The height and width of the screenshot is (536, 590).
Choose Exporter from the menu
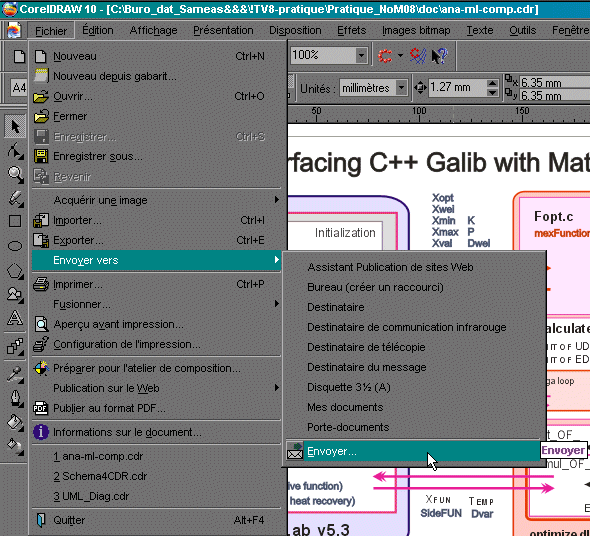157,240
